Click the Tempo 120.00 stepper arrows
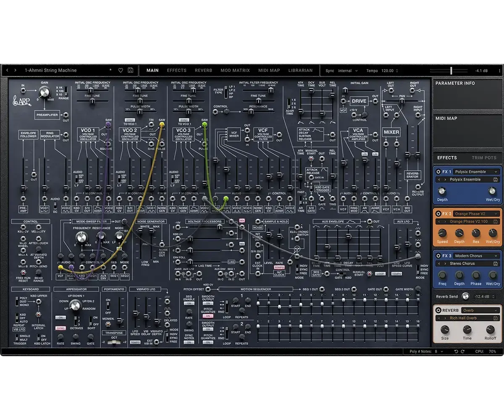Viewport: 504px width, 420px height. coord(397,71)
